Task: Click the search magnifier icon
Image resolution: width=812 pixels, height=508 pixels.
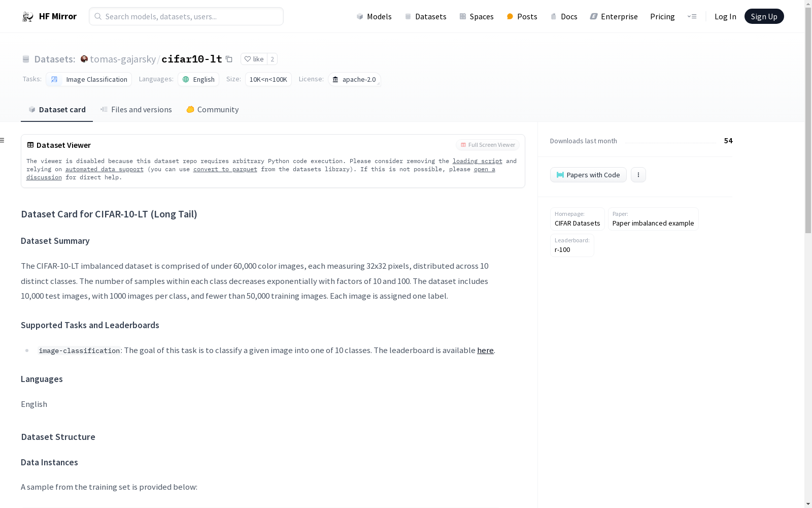Action: click(98, 16)
